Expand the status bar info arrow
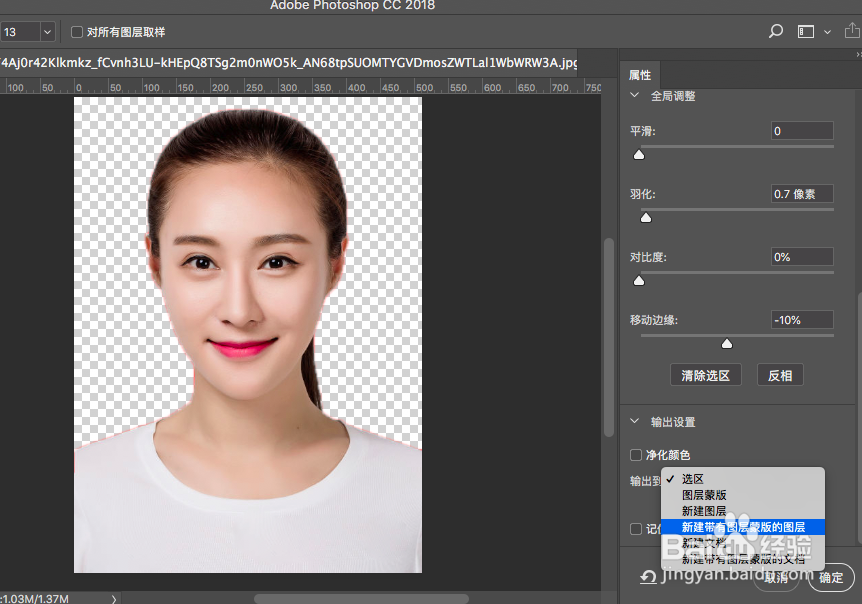The height and width of the screenshot is (604, 862). pyautogui.click(x=114, y=599)
